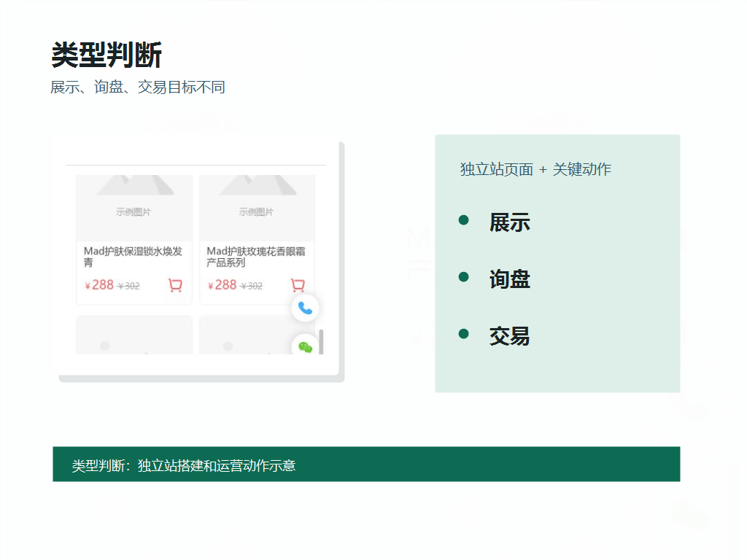This screenshot has height=560, width=747.
Task: Click the crossed-out ¥302 price of 保湿锁水焕发青
Action: [128, 286]
